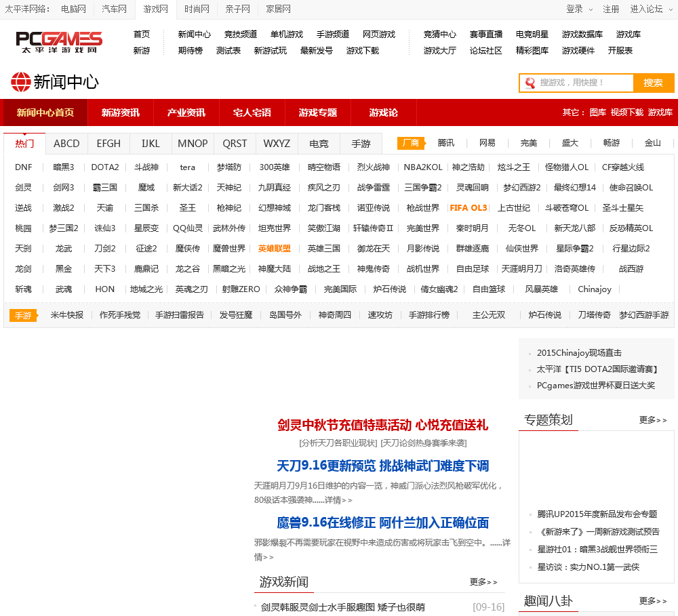Click the 电脑网 network link
Screen dimensions: 678x616
tap(73, 9)
